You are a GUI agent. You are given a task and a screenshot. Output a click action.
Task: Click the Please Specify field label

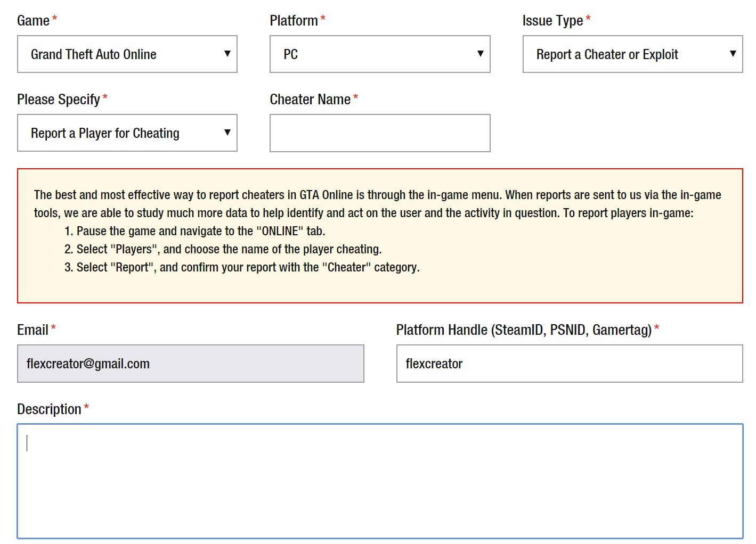point(59,100)
